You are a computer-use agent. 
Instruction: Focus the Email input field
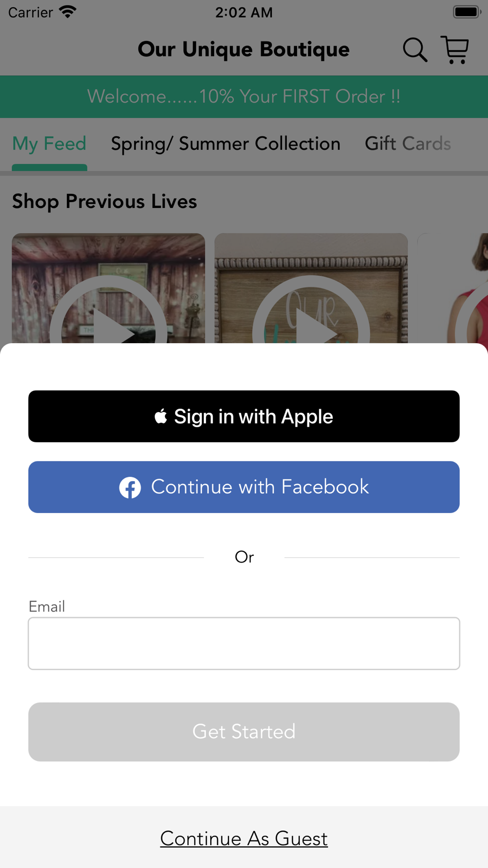click(x=244, y=643)
